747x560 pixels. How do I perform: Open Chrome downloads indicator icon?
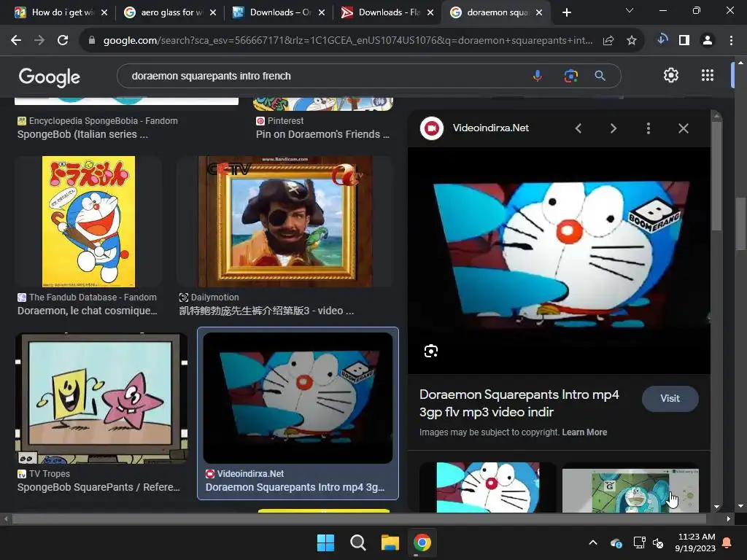(x=662, y=40)
